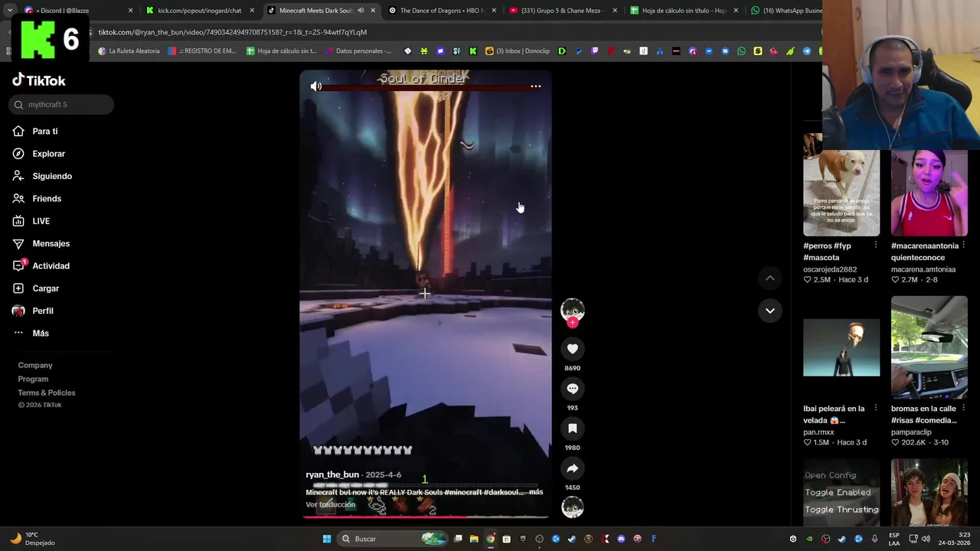This screenshot has width=980, height=551.
Task: Open options for the #macarenaantonia video
Action: click(x=963, y=246)
